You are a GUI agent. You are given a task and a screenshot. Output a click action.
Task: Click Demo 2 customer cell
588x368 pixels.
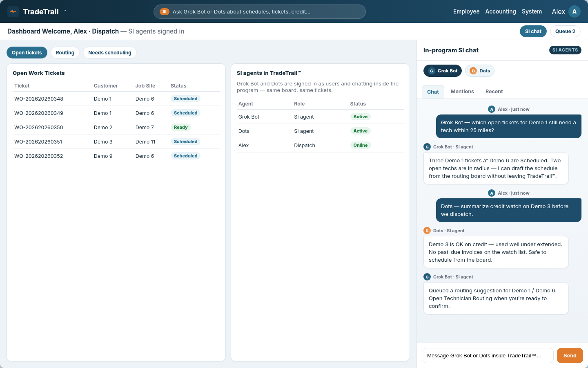pos(103,128)
